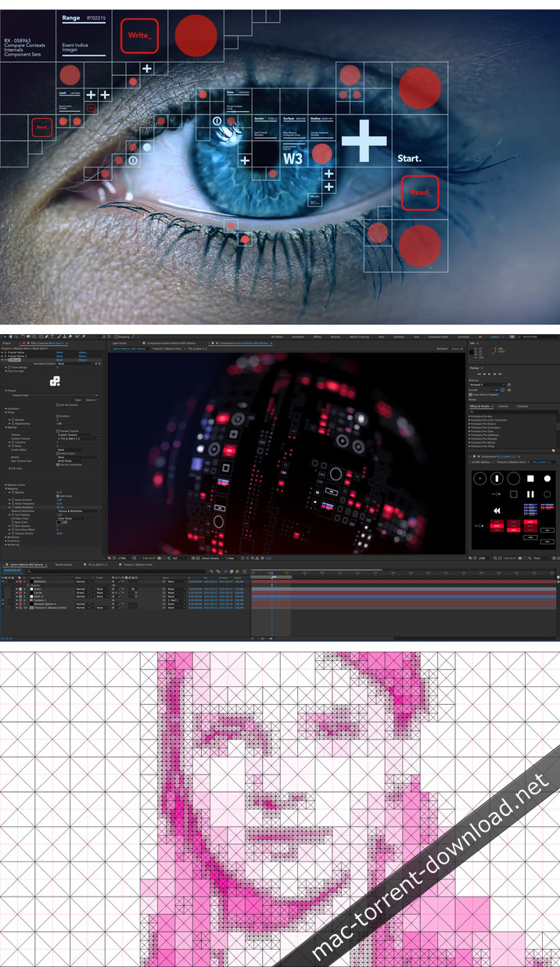Viewport: 560px width, 967px height.
Task: Click Open button under Presets
Action: (78, 400)
